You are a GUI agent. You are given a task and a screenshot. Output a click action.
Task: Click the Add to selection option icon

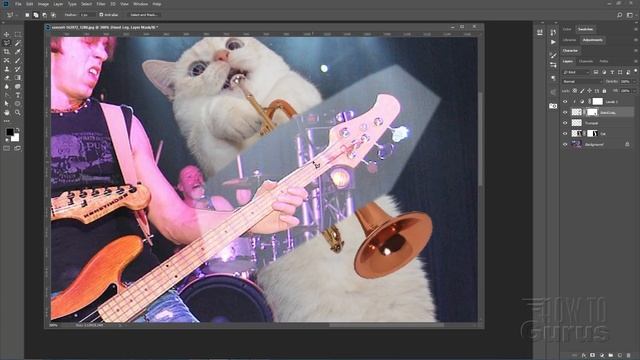(x=36, y=15)
